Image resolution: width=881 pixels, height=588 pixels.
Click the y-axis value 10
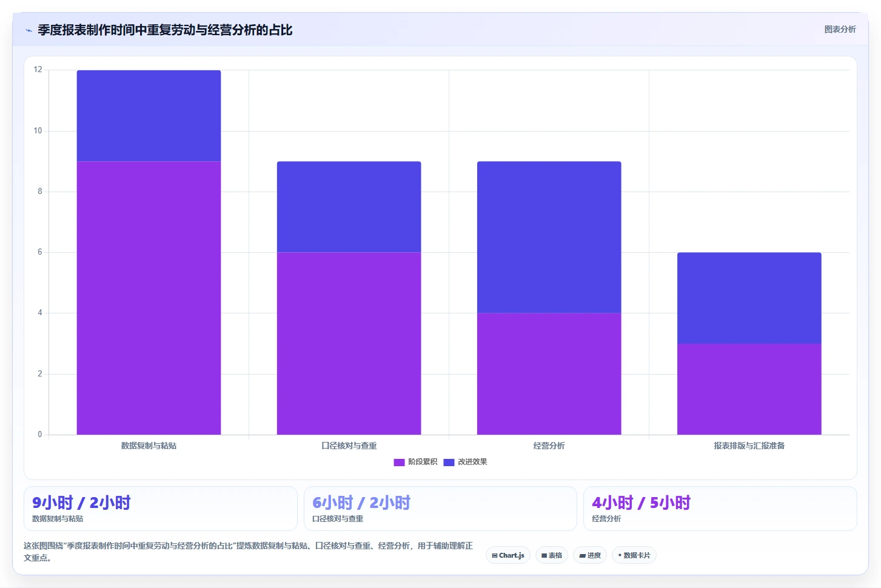(x=38, y=131)
